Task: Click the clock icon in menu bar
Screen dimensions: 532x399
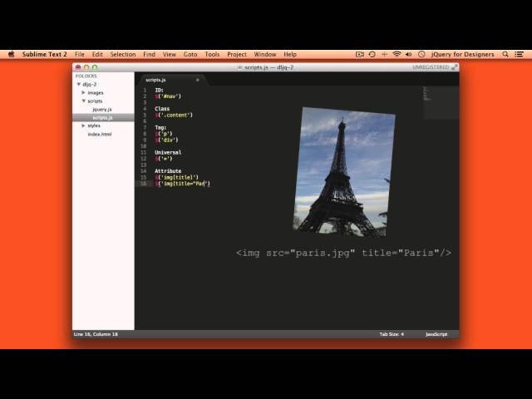Action: click(421, 54)
